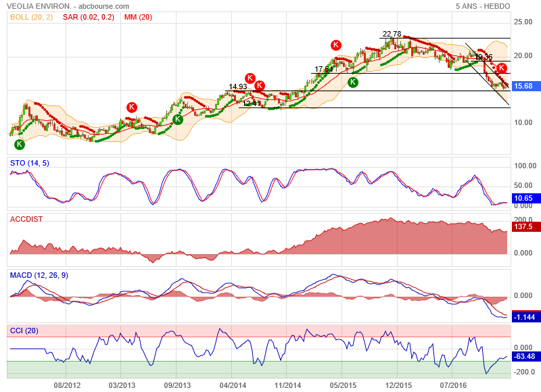
Task: Click the 100.00 stochastic axis label
Action: pyautogui.click(x=525, y=166)
